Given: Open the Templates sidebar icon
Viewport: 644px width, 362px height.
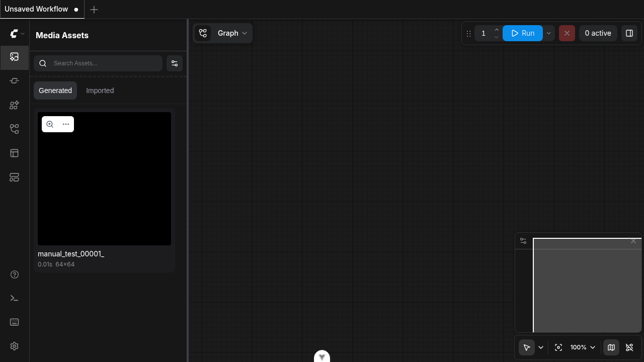Looking at the screenshot, I should tap(14, 153).
